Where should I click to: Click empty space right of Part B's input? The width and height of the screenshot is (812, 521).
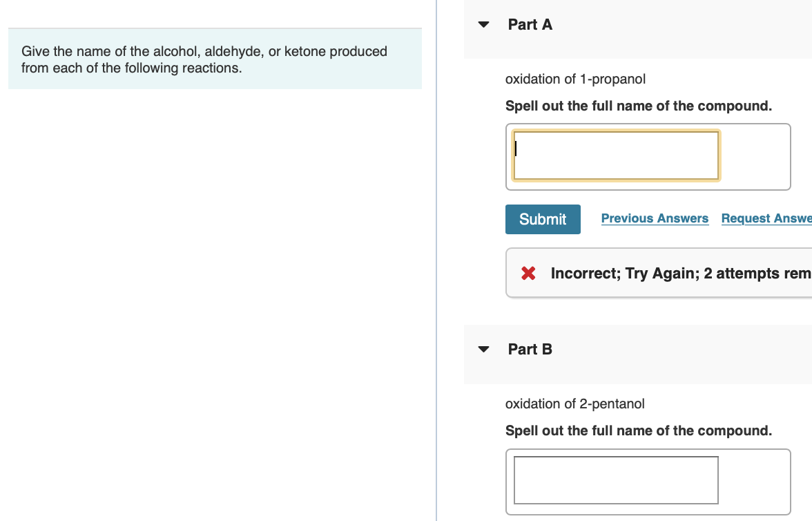tap(755, 482)
